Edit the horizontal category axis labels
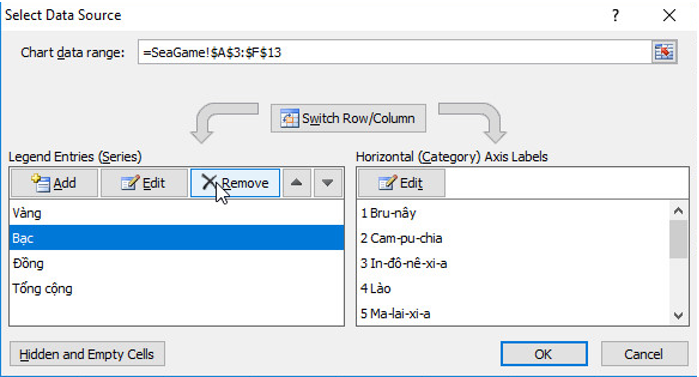699x377 pixels. (401, 183)
